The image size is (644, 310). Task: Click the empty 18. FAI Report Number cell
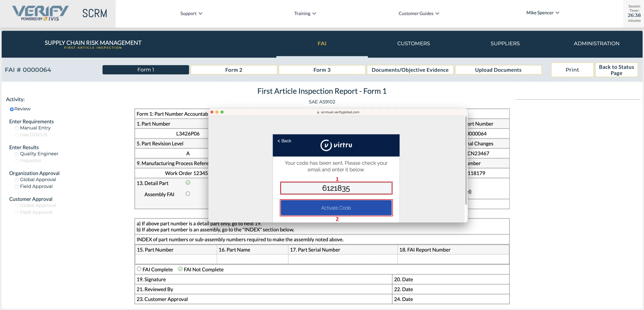453,259
